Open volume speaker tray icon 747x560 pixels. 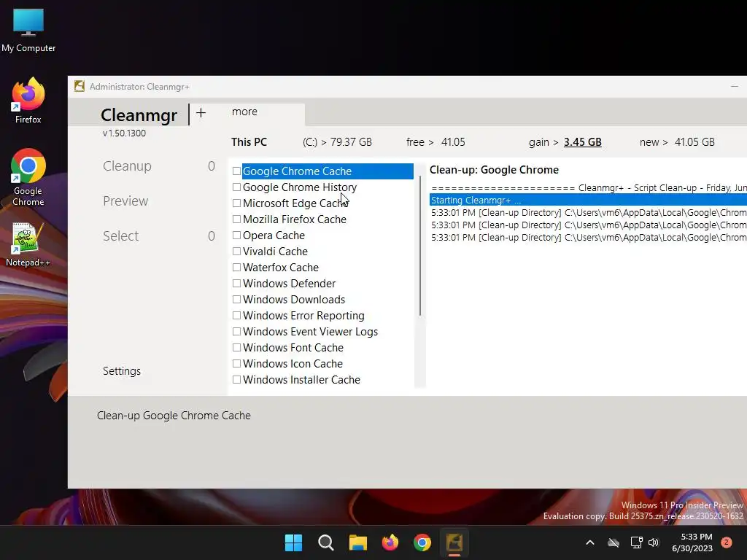(x=654, y=542)
